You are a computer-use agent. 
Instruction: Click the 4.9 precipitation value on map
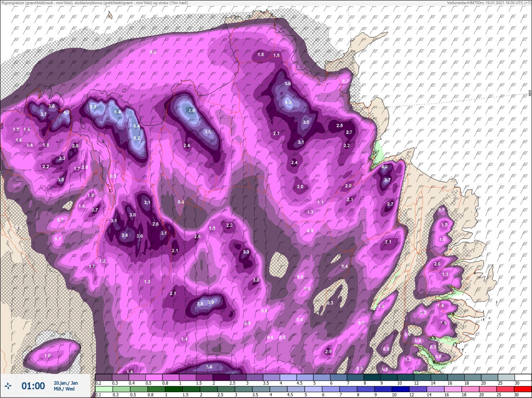pos(288,102)
